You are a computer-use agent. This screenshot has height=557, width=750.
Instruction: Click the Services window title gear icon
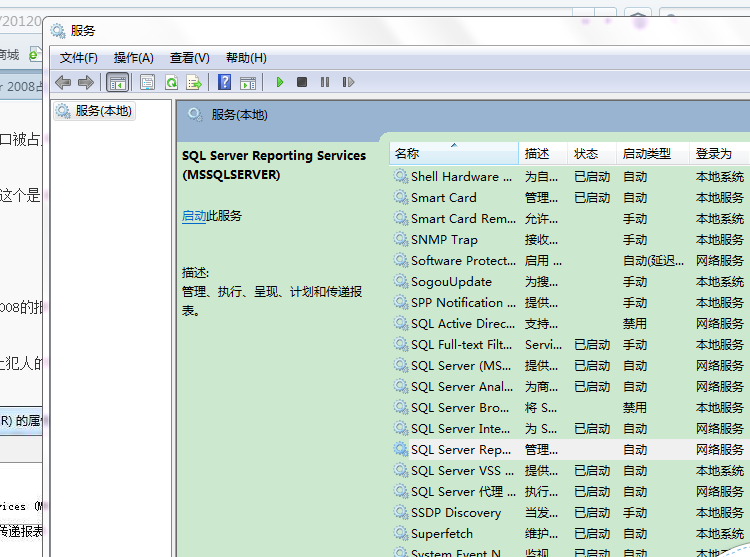click(58, 31)
